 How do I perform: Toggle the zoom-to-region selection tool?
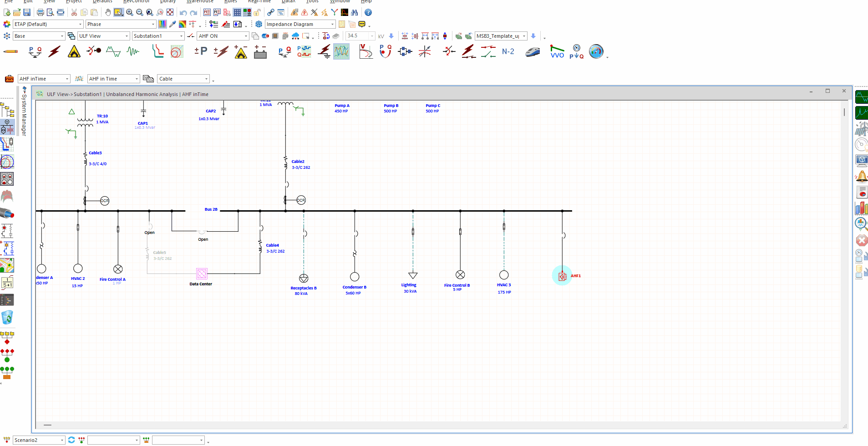click(x=118, y=12)
